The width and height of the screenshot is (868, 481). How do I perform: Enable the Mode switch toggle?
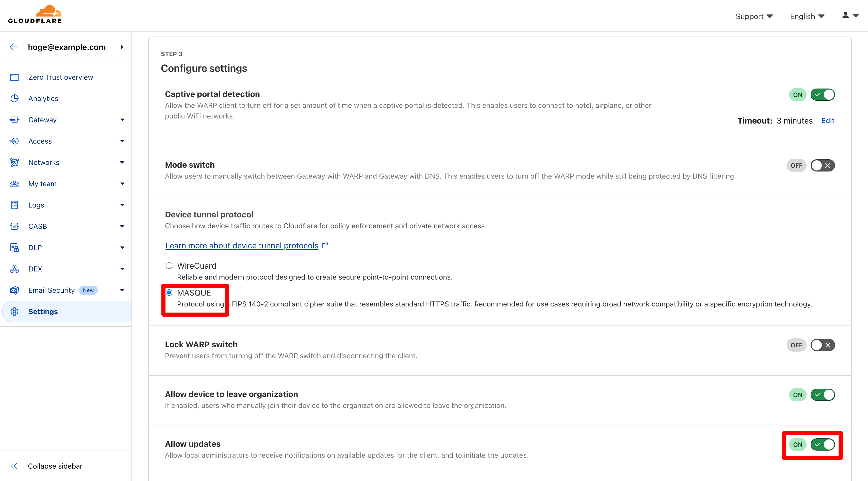tap(822, 165)
